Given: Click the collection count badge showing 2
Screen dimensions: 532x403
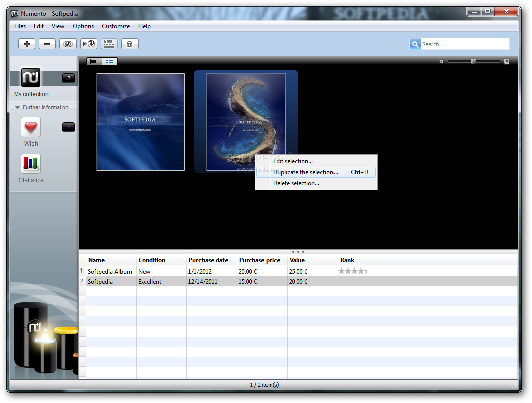Looking at the screenshot, I should click(69, 78).
